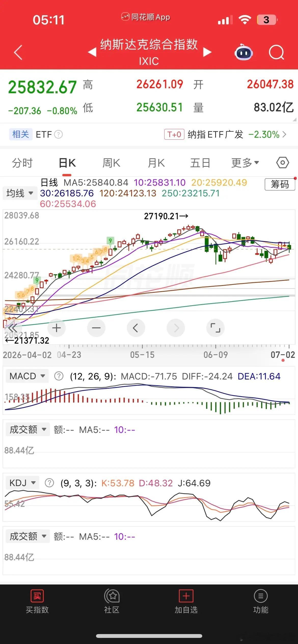The height and width of the screenshot is (644, 298).
Task: Tap 纳斯达克综合指数 title
Action: pos(149,45)
